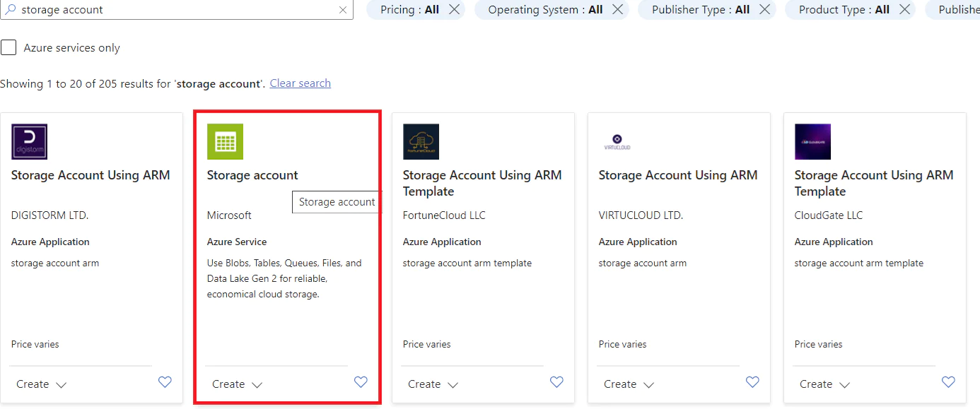
Task: Favorite the FortuneCloud card with heart icon
Action: [x=556, y=382]
